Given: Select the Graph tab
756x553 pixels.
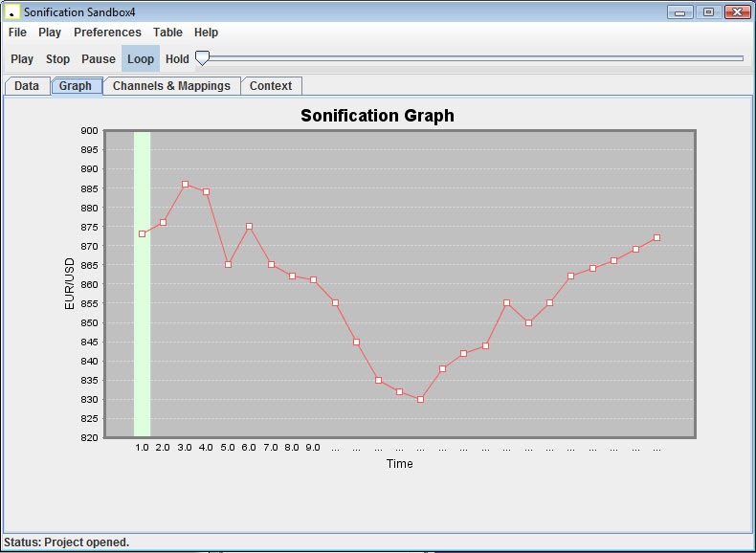Looking at the screenshot, I should click(x=76, y=86).
